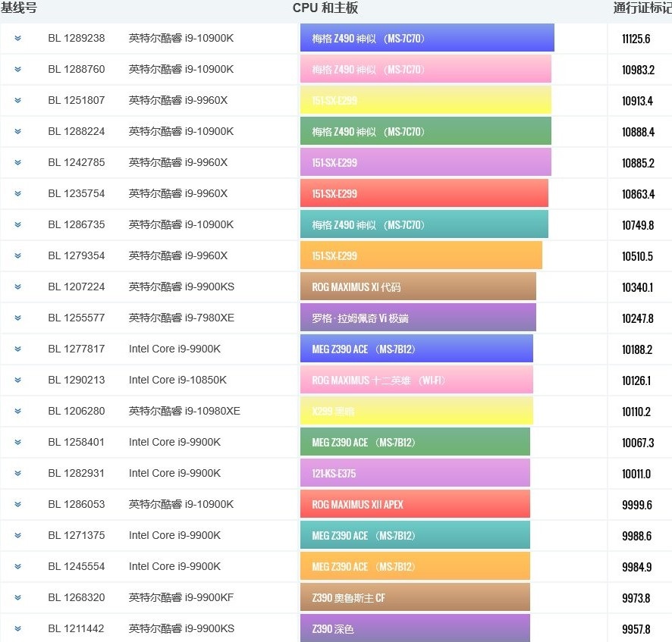Expand the BL 1268320 row chevron

[x=17, y=597]
